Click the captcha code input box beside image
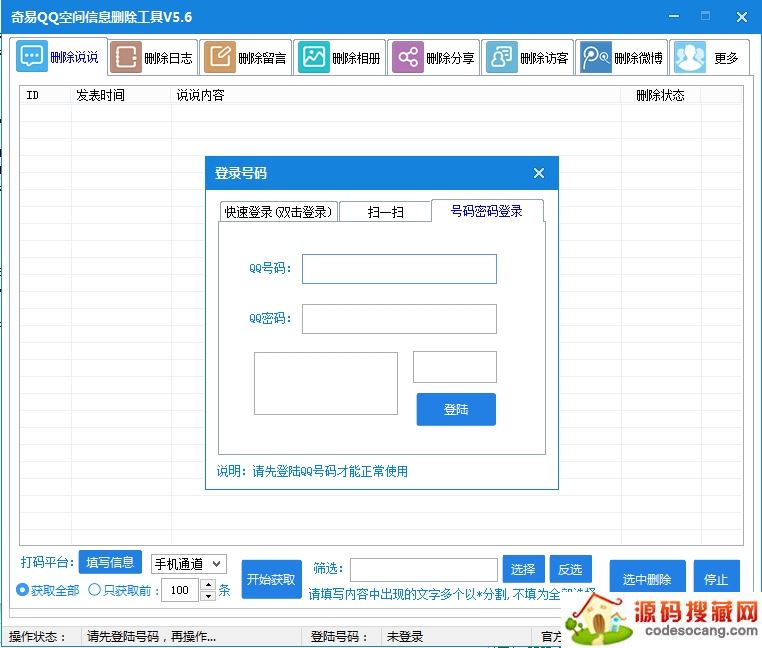This screenshot has height=648, width=762. tap(454, 367)
